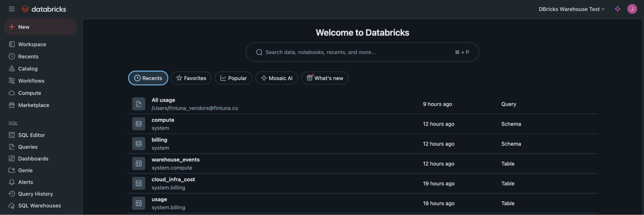Click the Databricks logo

point(44,9)
